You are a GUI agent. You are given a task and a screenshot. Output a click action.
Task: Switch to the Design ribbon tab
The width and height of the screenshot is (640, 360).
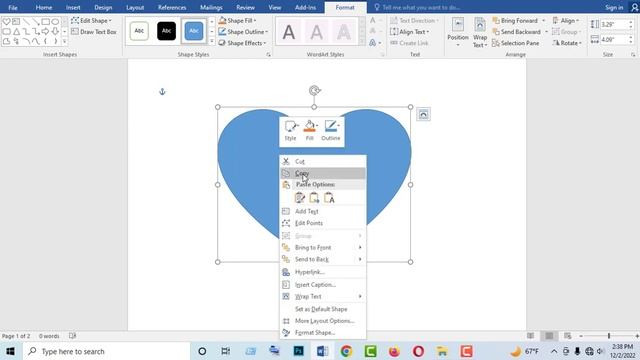tap(103, 7)
